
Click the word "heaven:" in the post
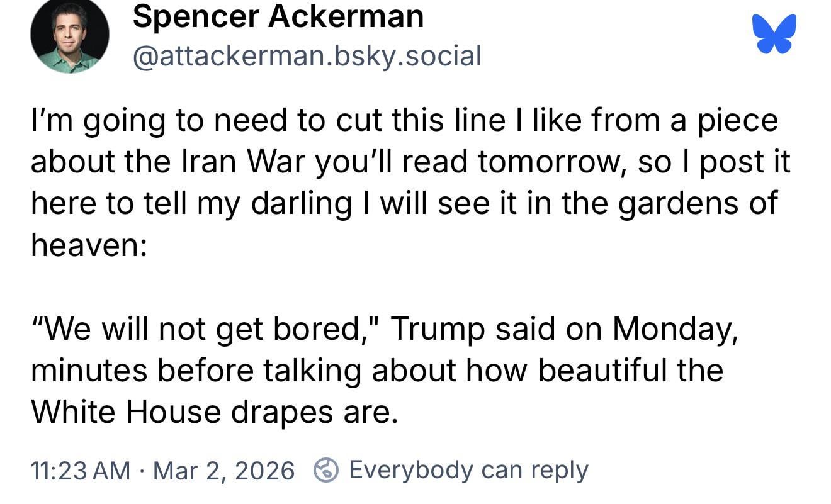point(89,245)
